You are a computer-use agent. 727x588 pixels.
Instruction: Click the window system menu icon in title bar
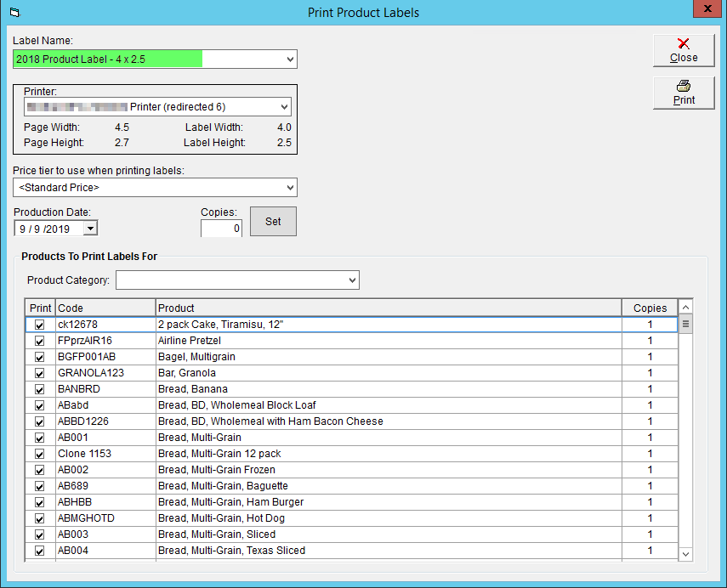(14, 13)
